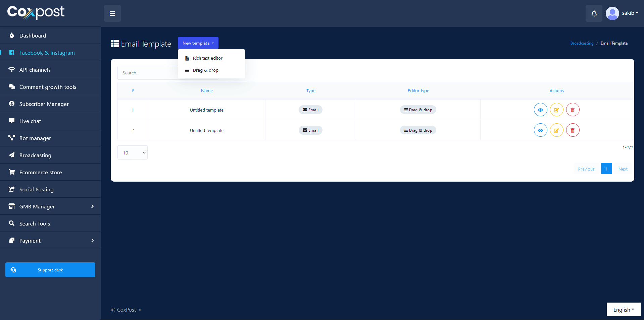The height and width of the screenshot is (320, 644).
Task: Click the Broadcasting paper plane icon
Action: pyautogui.click(x=12, y=155)
